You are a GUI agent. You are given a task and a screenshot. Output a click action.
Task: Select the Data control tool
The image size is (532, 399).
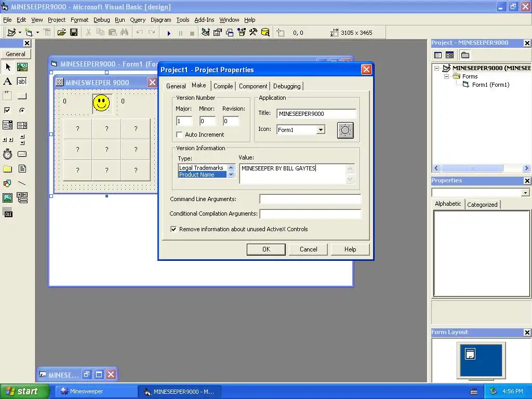[x=22, y=197]
